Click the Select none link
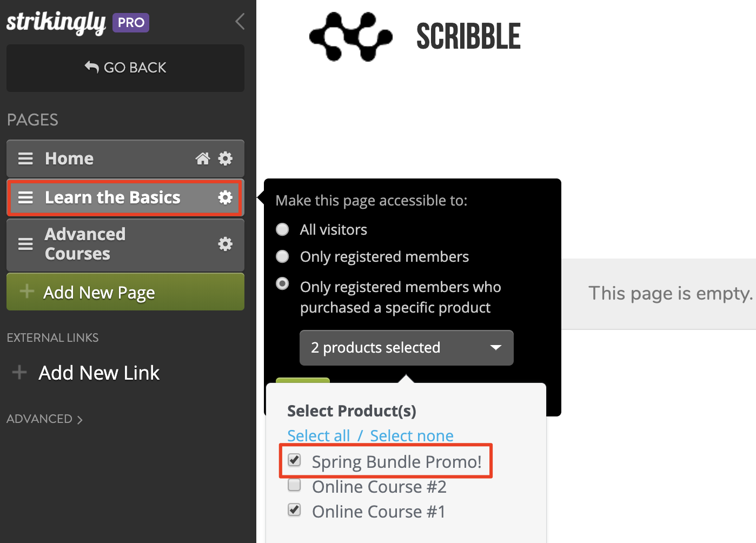This screenshot has width=756, height=543. coord(412,435)
